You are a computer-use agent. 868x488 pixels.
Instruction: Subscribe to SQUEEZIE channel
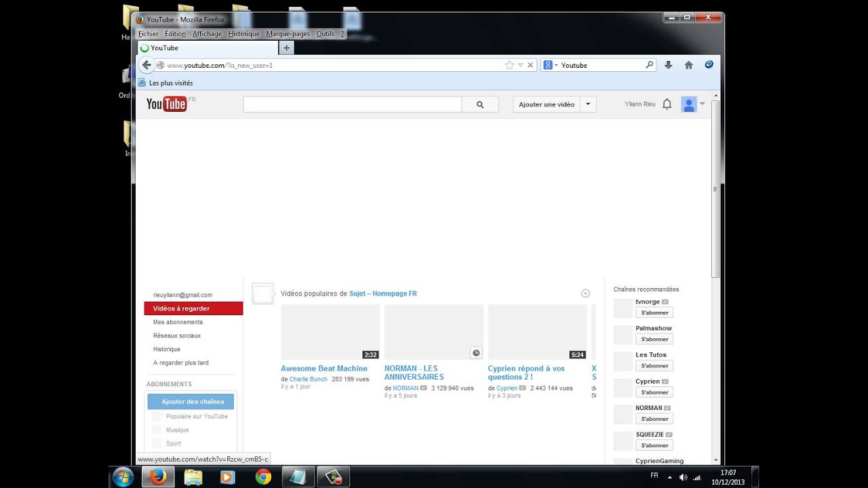pyautogui.click(x=654, y=445)
